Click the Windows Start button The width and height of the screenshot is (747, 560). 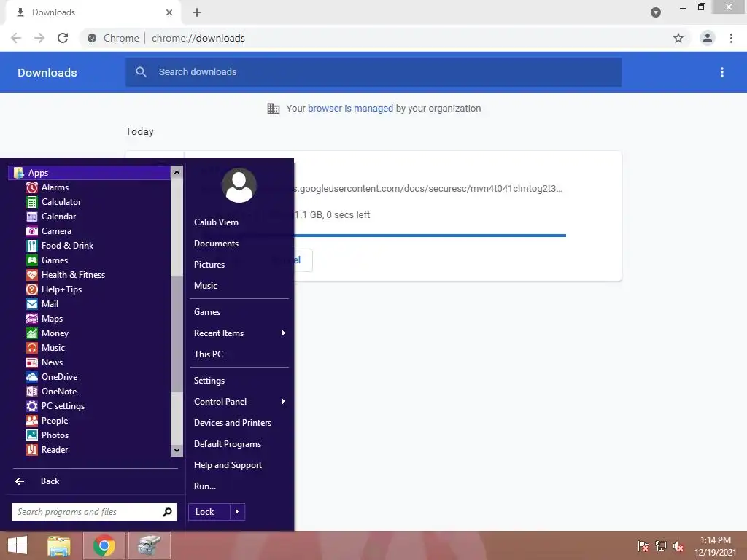[18, 545]
